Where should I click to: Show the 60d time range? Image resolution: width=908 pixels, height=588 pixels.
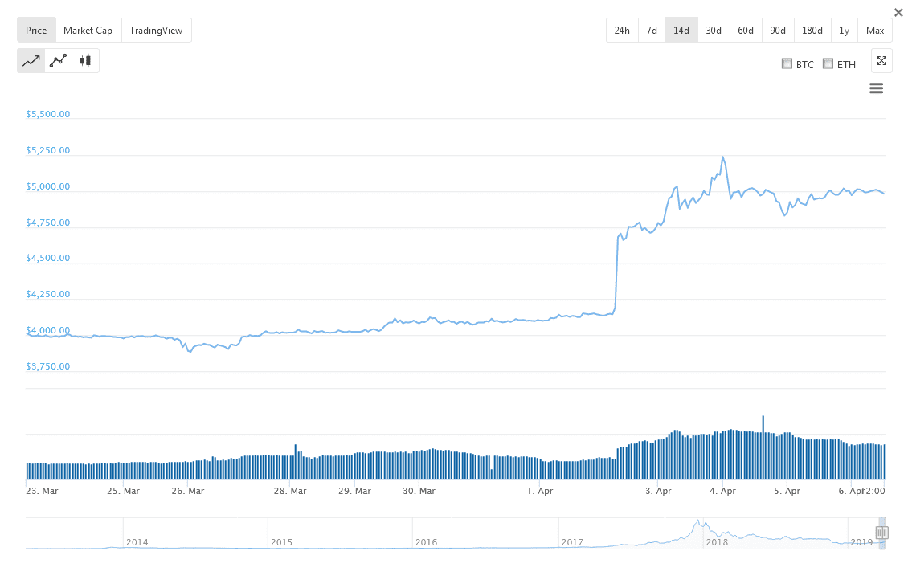[x=745, y=30]
